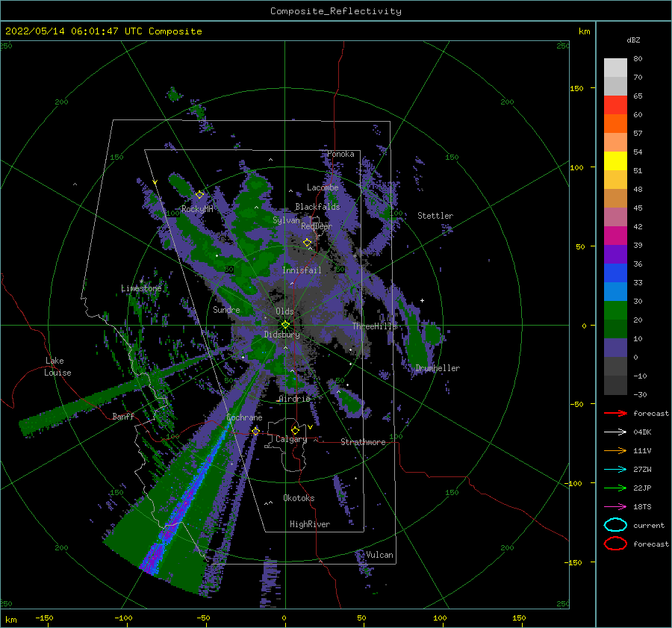672x628 pixels.
Task: Select the magenta 39–42 dBZ color swatch
Action: click(615, 236)
